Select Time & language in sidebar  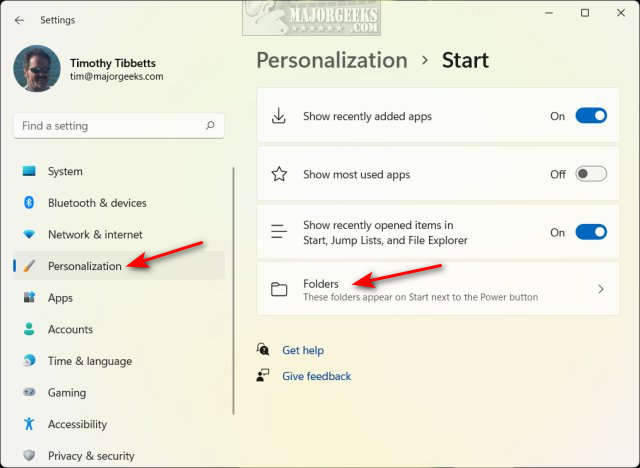click(90, 361)
